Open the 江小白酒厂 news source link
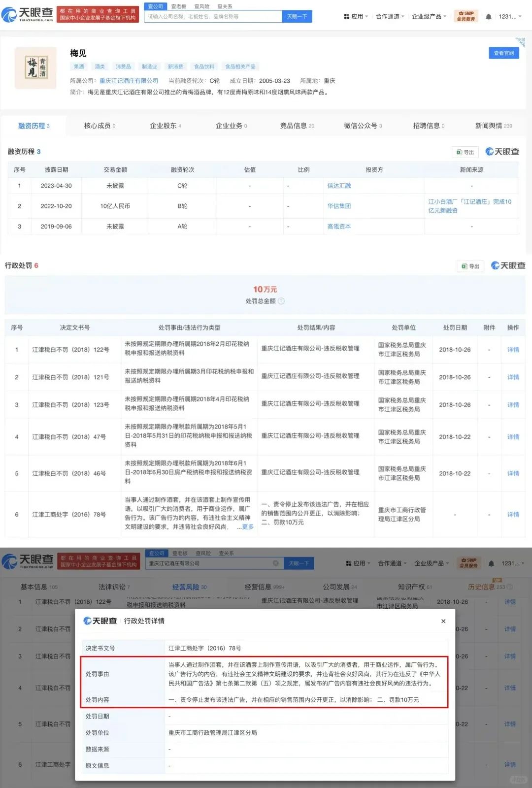532x788 pixels. 469,206
